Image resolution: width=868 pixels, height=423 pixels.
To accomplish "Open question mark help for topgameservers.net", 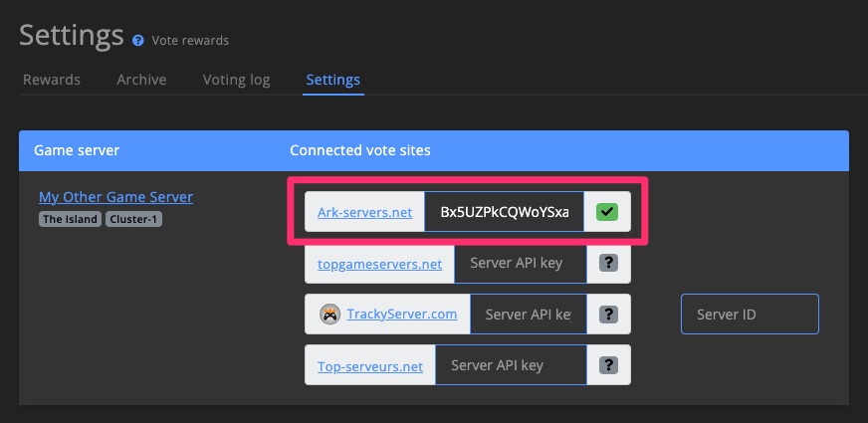I will pyautogui.click(x=608, y=263).
